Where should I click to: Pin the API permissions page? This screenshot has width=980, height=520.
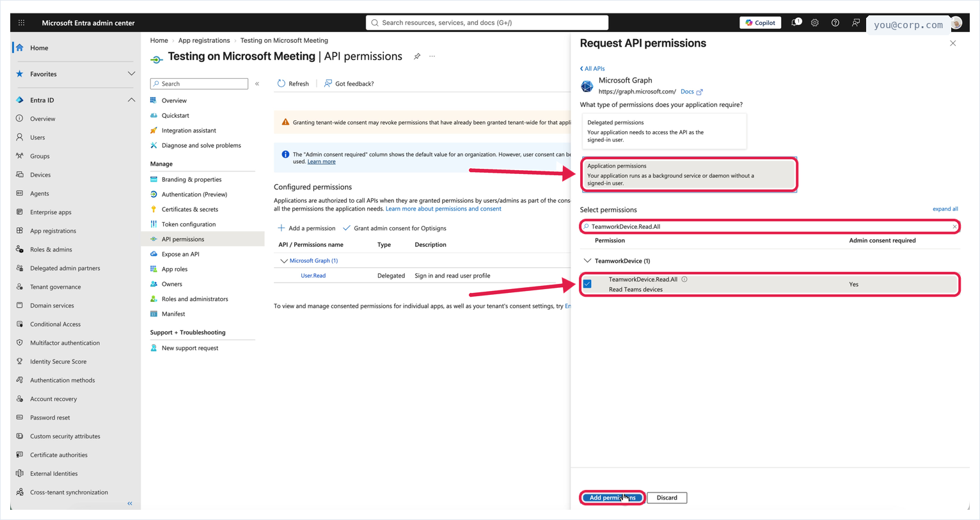pyautogui.click(x=417, y=56)
